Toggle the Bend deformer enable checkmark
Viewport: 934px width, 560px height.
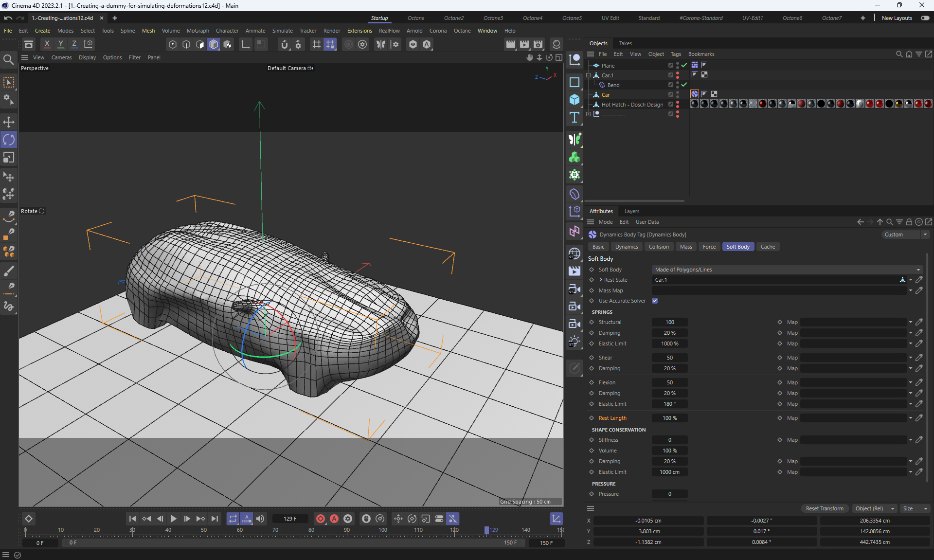pyautogui.click(x=684, y=85)
